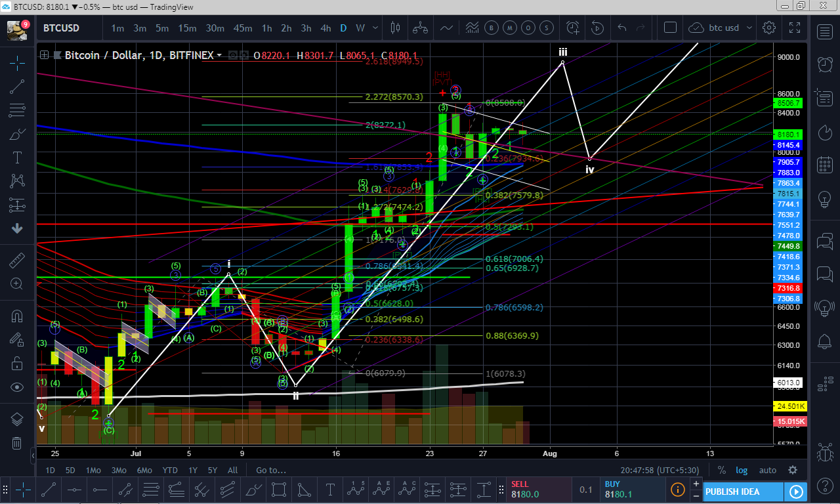The image size is (840, 504).
Task: Set date range to YTD
Action: [170, 470]
